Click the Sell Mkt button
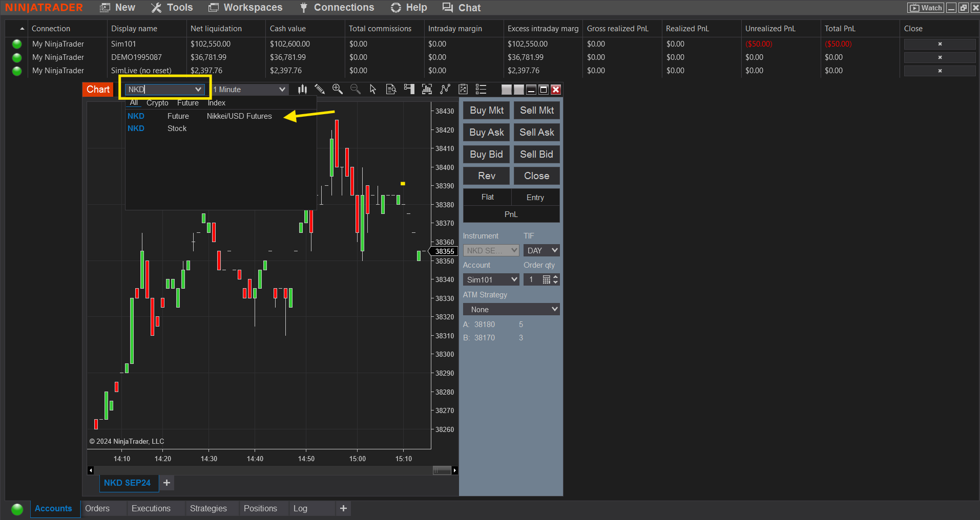This screenshot has width=980, height=520. [x=537, y=111]
